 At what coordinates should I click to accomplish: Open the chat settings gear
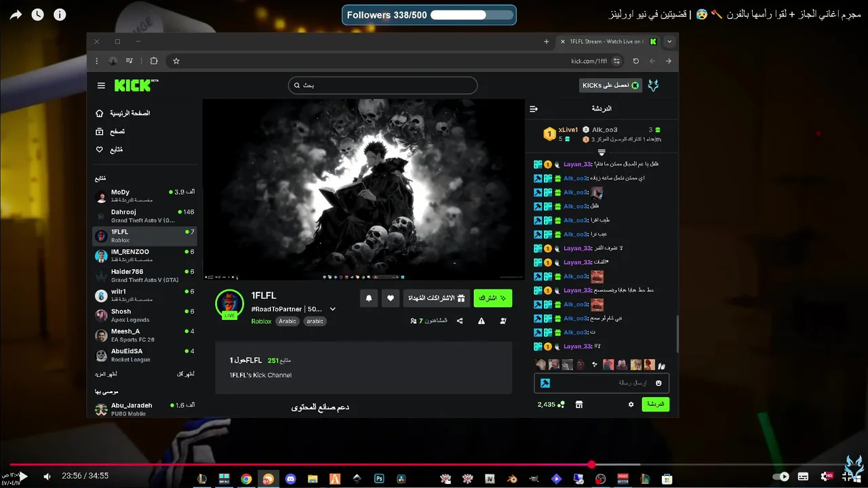click(631, 404)
